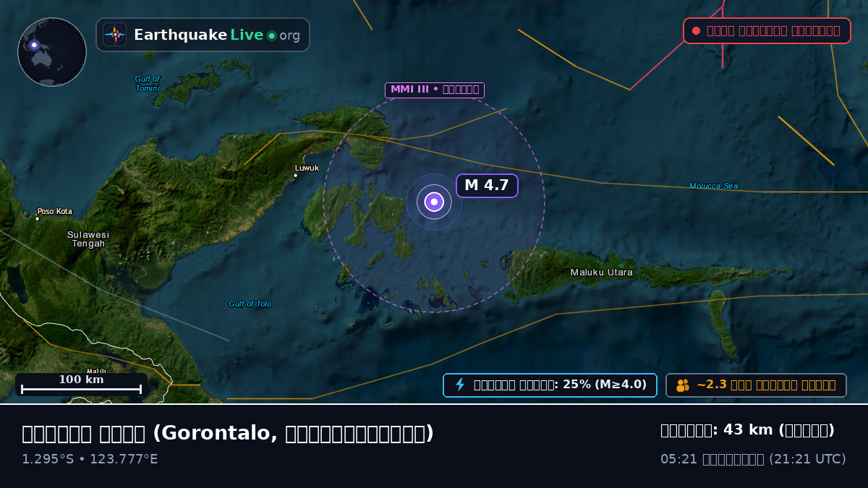Click the 100 km scale bar
The height and width of the screenshot is (488, 868).
[81, 384]
